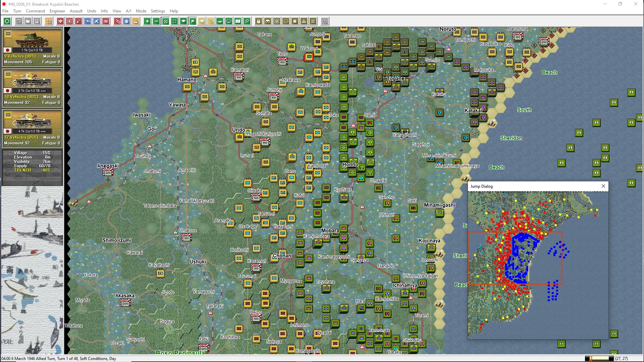The height and width of the screenshot is (362, 644).
Task: Close the Jump Dialog window
Action: (x=603, y=186)
